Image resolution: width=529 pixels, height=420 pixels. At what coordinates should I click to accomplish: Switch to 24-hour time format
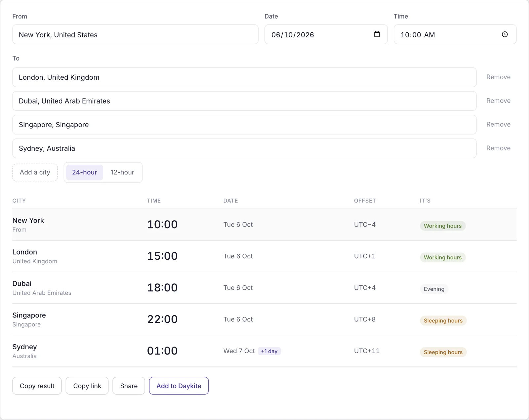pos(85,172)
